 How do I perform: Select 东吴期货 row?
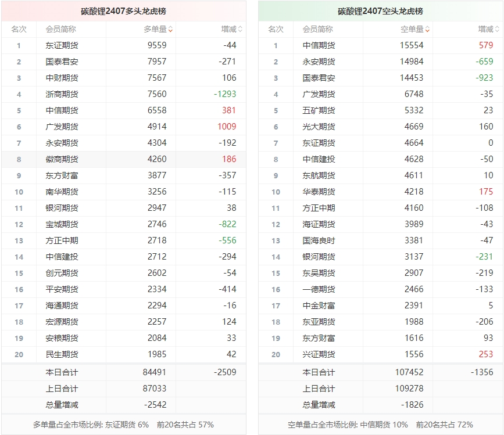coord(381,273)
